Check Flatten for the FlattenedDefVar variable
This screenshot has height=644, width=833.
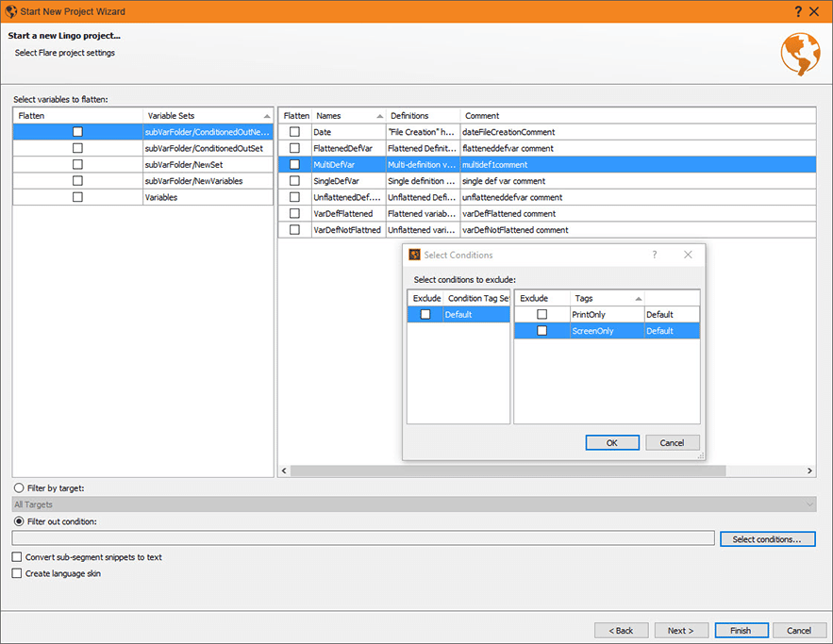[294, 148]
